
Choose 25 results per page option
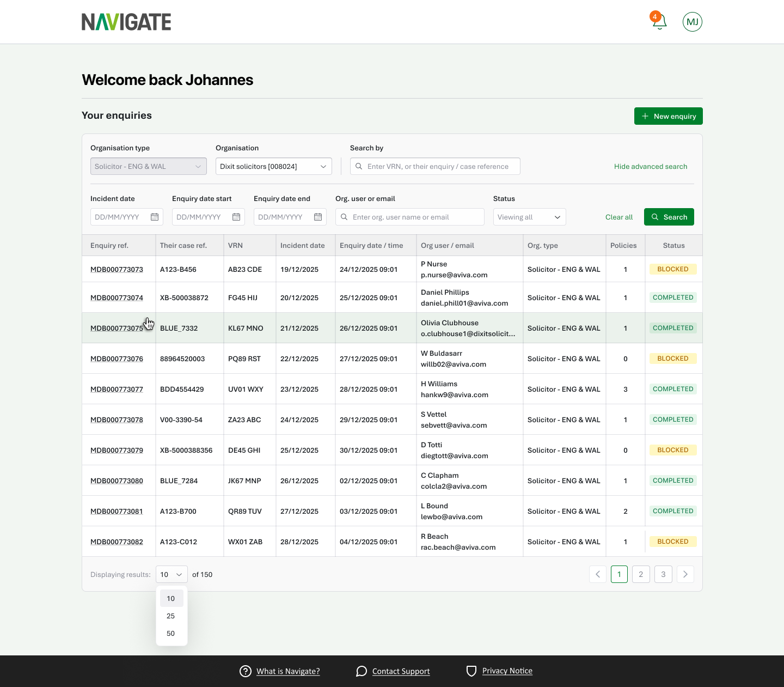tap(171, 616)
